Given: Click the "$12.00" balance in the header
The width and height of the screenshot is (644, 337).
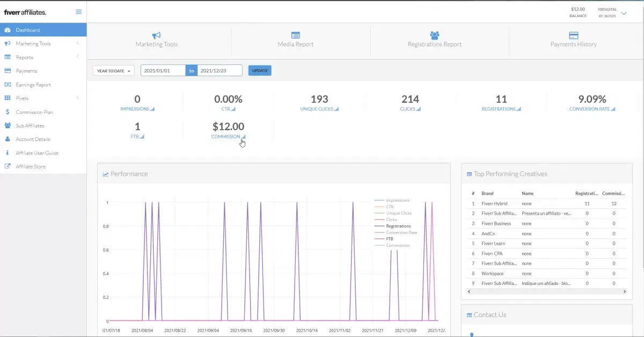Looking at the screenshot, I should tap(578, 9).
